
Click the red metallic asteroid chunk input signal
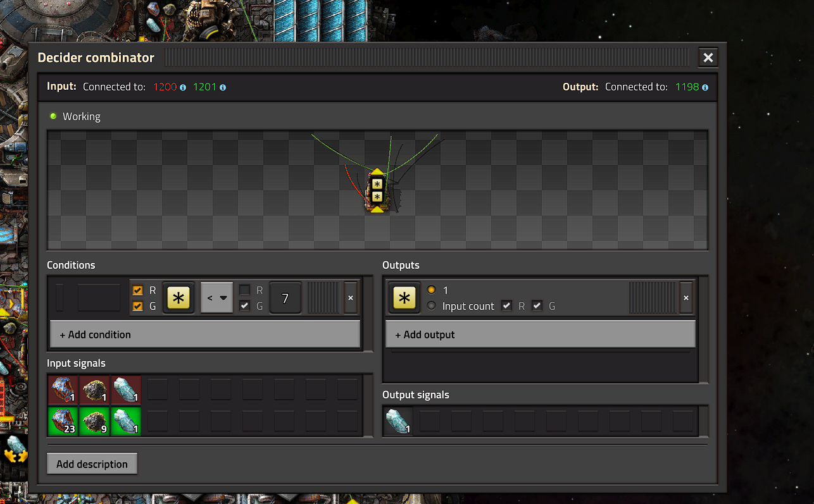click(x=63, y=390)
